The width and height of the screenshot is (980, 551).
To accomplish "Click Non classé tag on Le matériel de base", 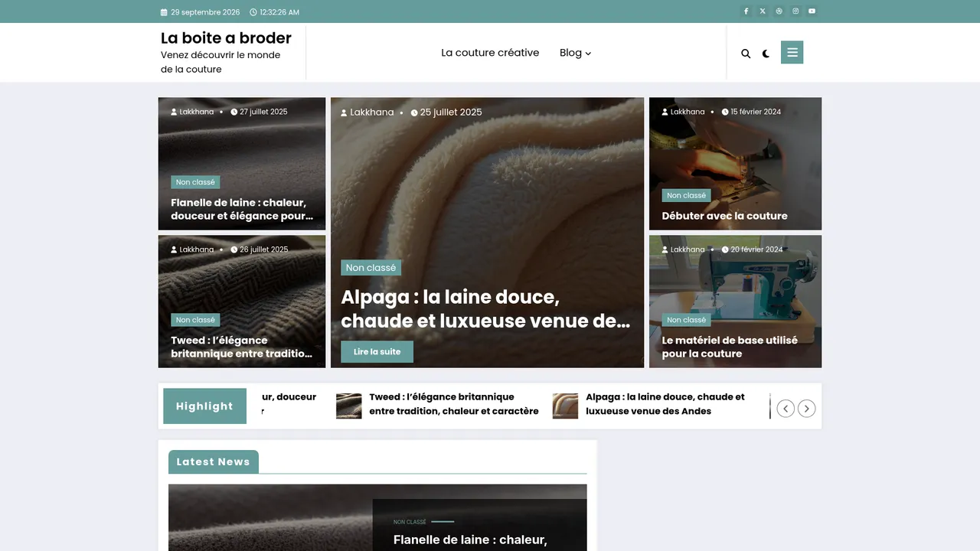I will click(686, 320).
